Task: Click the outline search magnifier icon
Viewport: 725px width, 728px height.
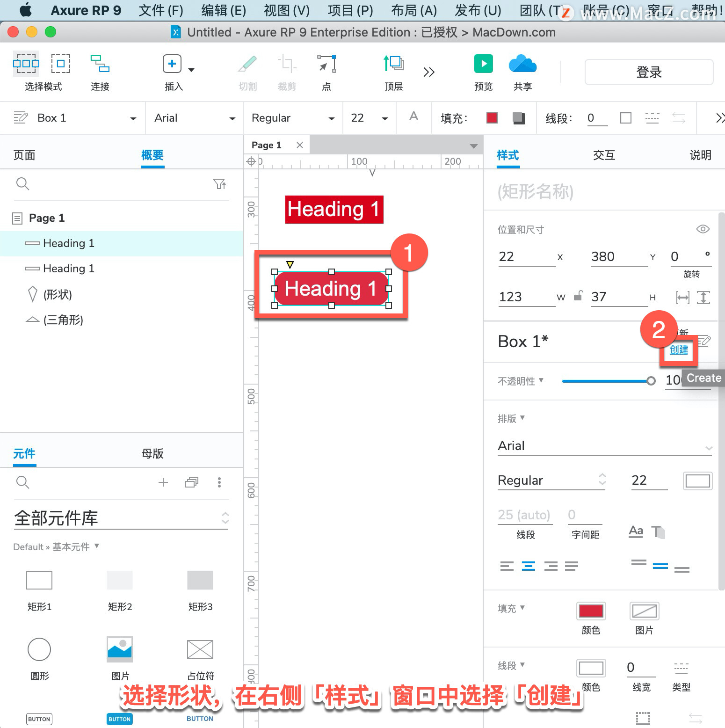Action: [x=22, y=184]
